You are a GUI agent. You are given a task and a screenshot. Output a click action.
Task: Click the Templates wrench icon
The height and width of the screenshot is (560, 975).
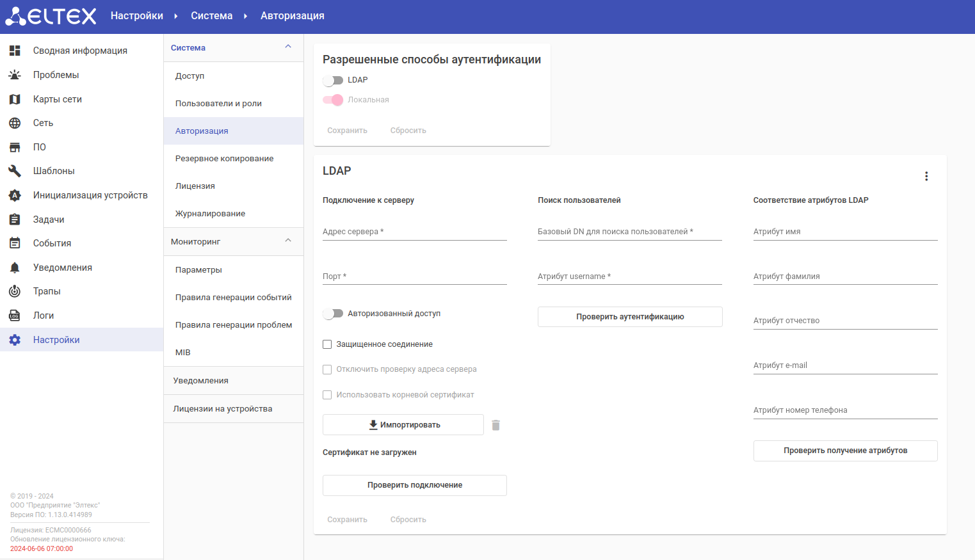pyautogui.click(x=15, y=171)
